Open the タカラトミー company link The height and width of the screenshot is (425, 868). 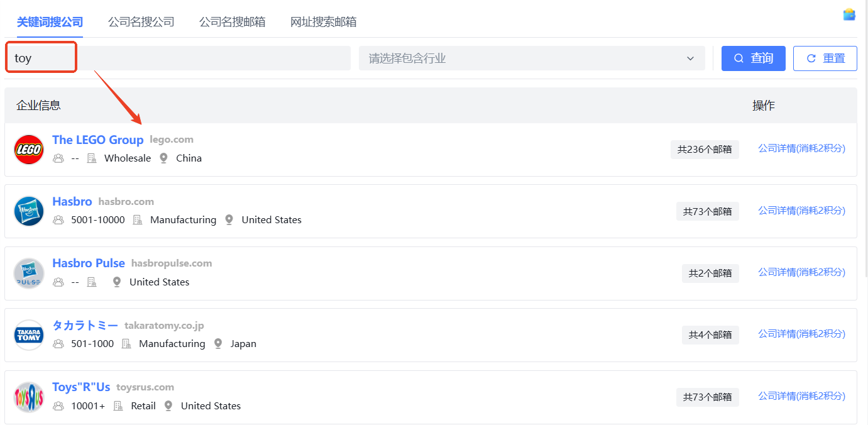pos(85,325)
